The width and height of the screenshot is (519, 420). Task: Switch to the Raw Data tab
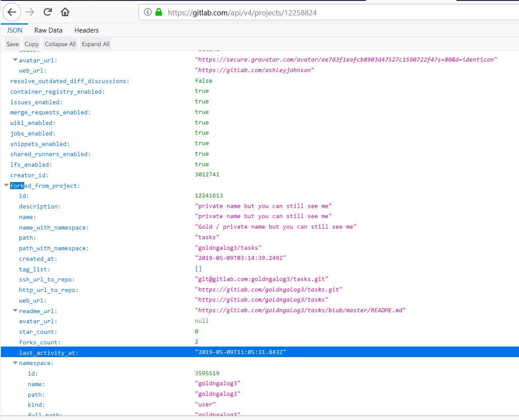click(48, 30)
